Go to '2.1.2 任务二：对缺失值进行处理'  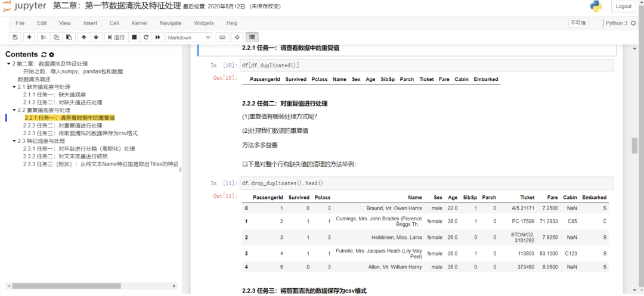63,102
